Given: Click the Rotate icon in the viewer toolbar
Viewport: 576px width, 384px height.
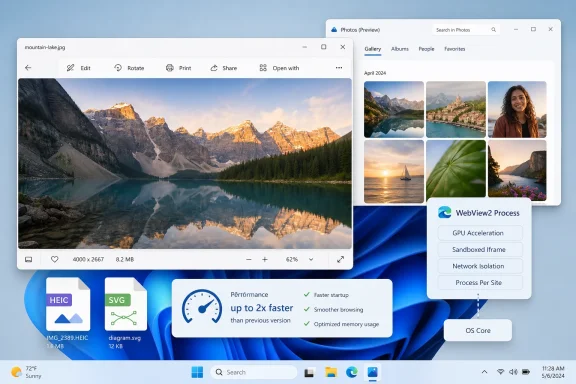Looking at the screenshot, I should [x=118, y=68].
